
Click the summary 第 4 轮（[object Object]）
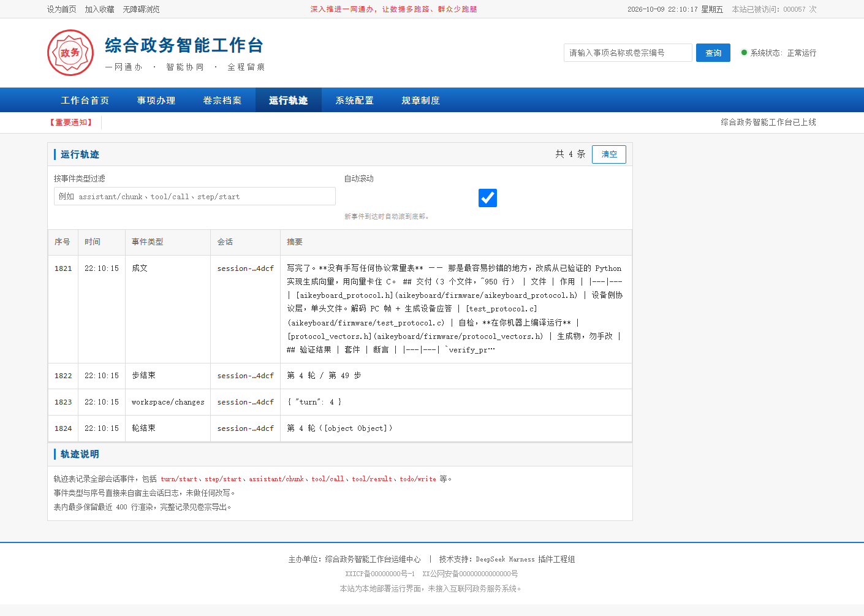(x=340, y=428)
